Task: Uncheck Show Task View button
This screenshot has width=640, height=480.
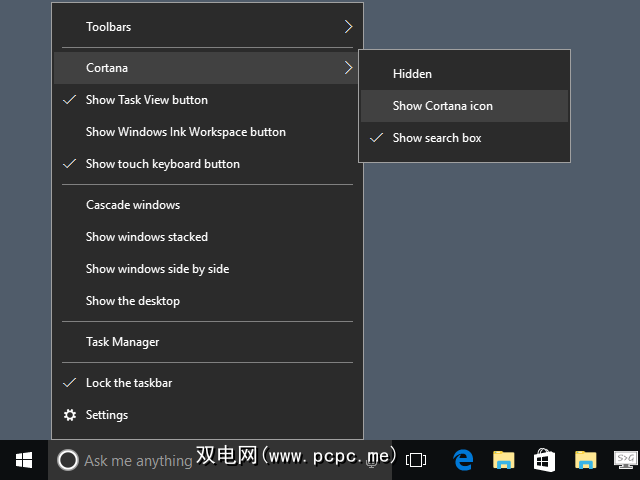Action: pyautogui.click(x=147, y=100)
